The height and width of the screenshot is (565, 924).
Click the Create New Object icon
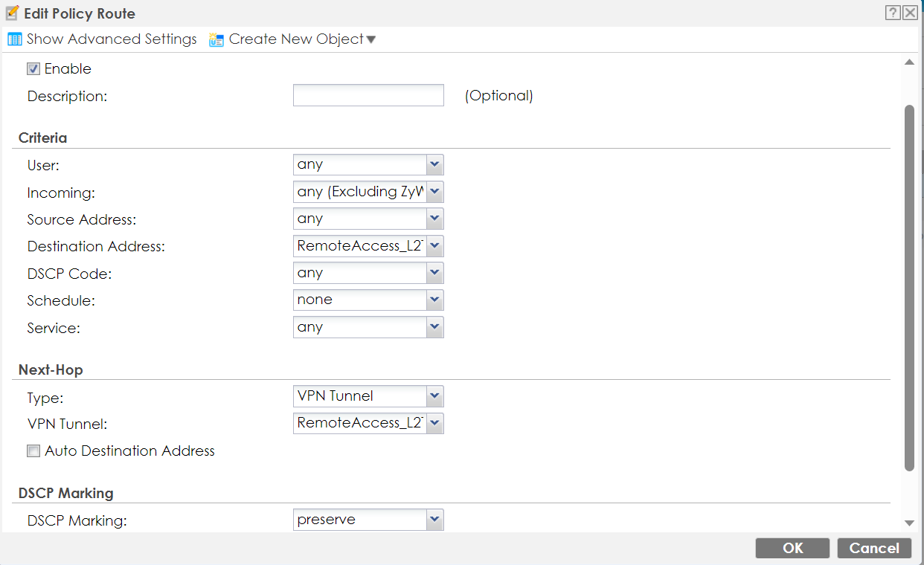[216, 39]
